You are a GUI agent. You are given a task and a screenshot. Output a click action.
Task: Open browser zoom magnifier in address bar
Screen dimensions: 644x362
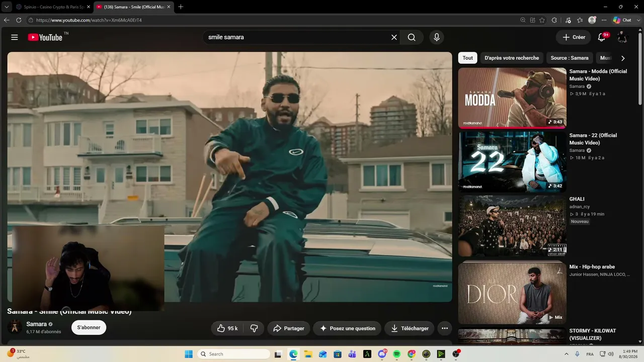pyautogui.click(x=523, y=20)
